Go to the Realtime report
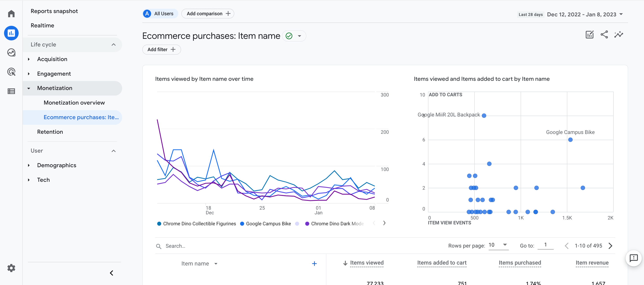The image size is (644, 285). pos(42,25)
